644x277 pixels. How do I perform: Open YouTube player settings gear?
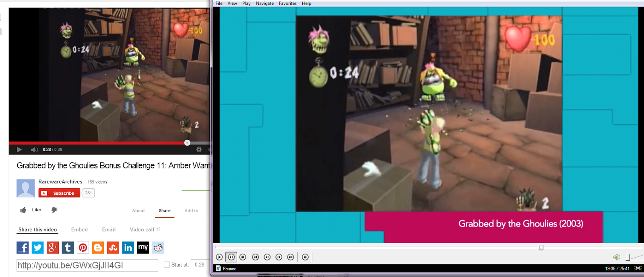199,150
